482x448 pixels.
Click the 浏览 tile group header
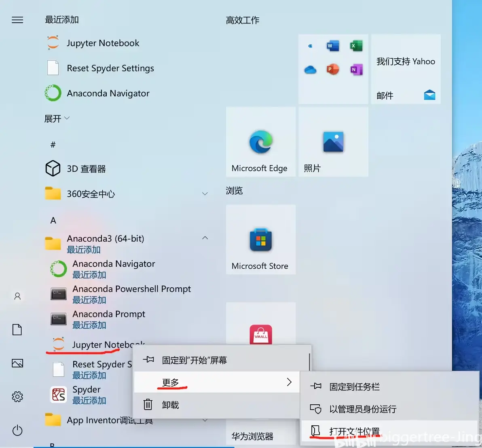click(x=234, y=191)
